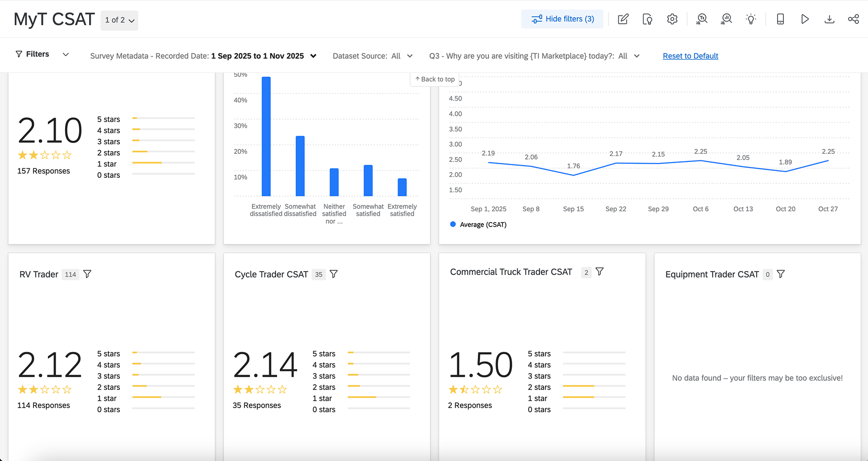Click Equipment Trader CSAT filter icon
868x461 pixels.
781,274
